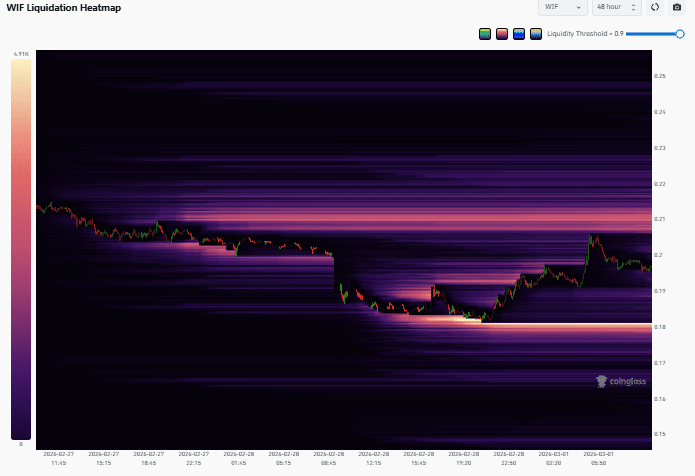Select the blue wave color scheme swatch
695x476 pixels.
[519, 33]
